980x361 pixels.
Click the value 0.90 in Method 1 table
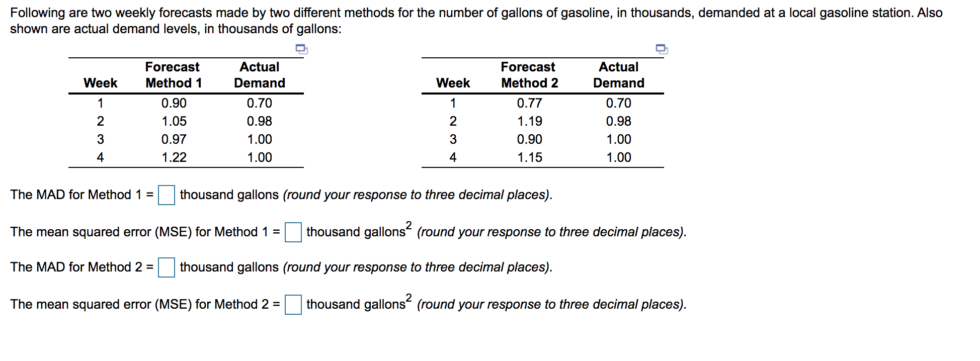pyautogui.click(x=173, y=104)
